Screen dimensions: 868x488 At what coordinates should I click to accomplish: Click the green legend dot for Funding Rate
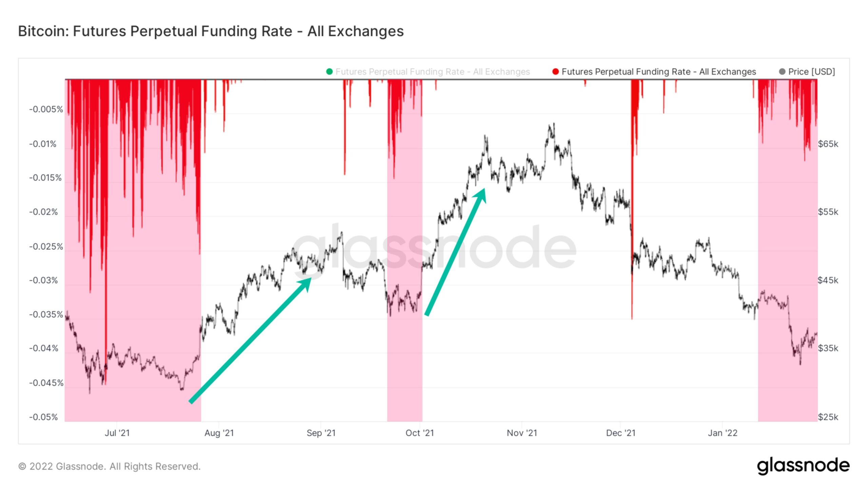(x=329, y=72)
